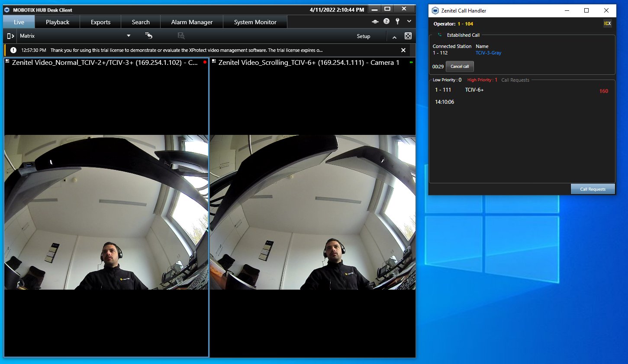Open the Matrix view selector dropdown
Viewport: 628px width, 364px height.
point(129,36)
